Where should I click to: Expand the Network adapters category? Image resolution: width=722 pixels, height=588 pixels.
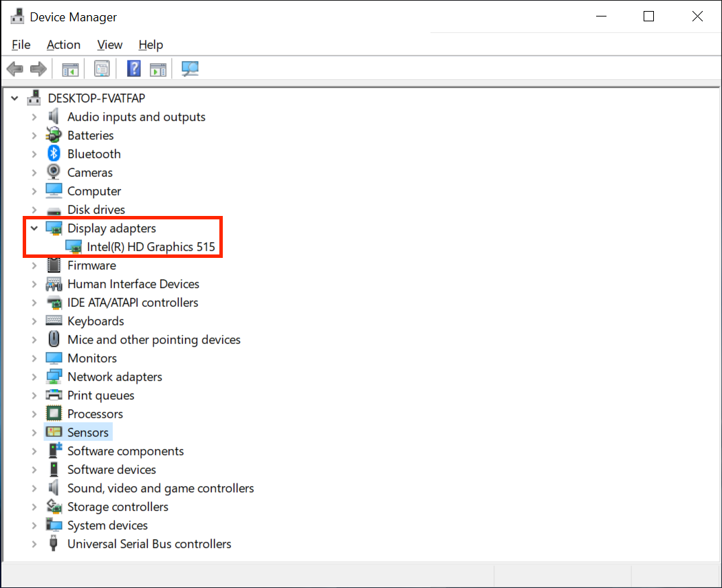tap(34, 377)
